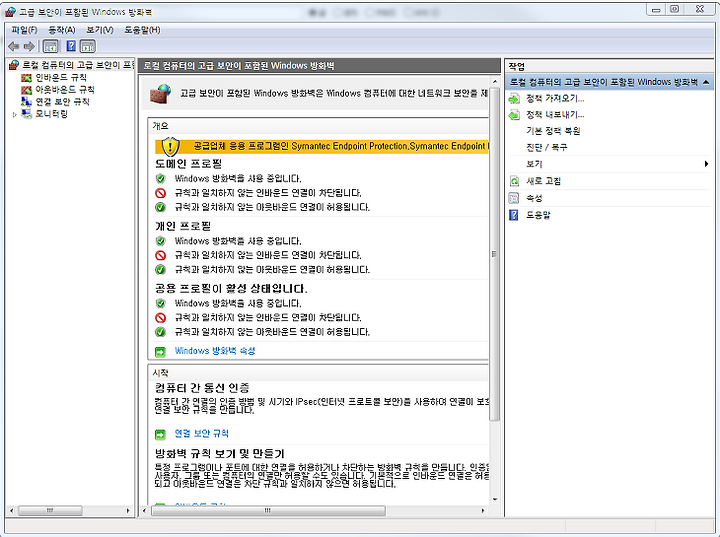
Task: Click 기본 정책 복원 action
Action: pos(553,131)
